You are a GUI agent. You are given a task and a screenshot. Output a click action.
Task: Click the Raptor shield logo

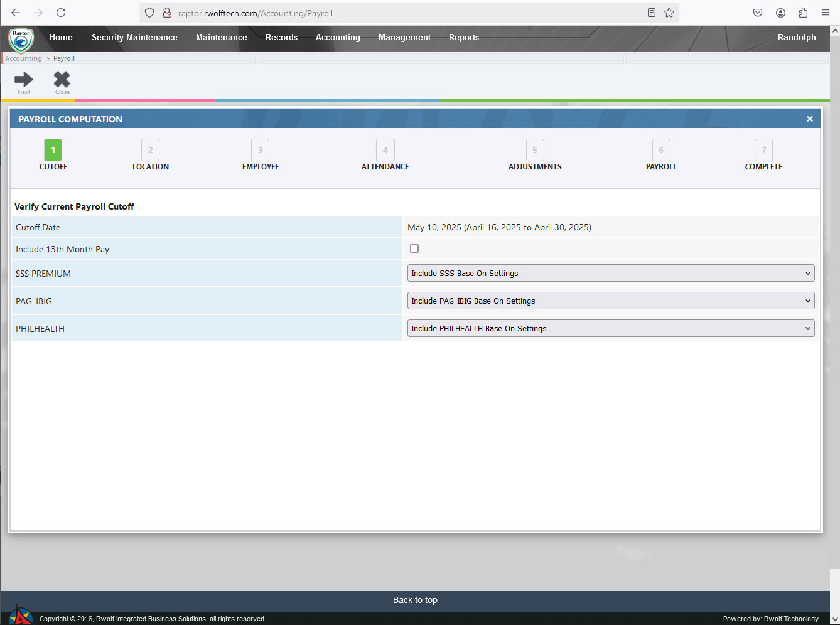[21, 40]
